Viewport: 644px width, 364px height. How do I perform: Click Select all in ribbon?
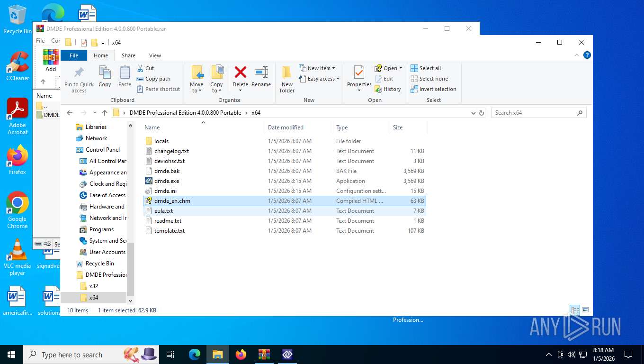click(x=426, y=68)
